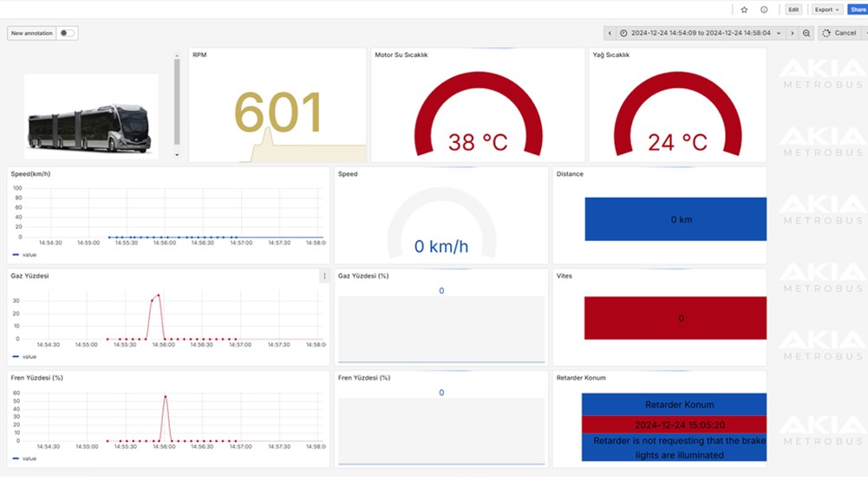
Task: Cancel the dashboard refresh
Action: point(839,33)
